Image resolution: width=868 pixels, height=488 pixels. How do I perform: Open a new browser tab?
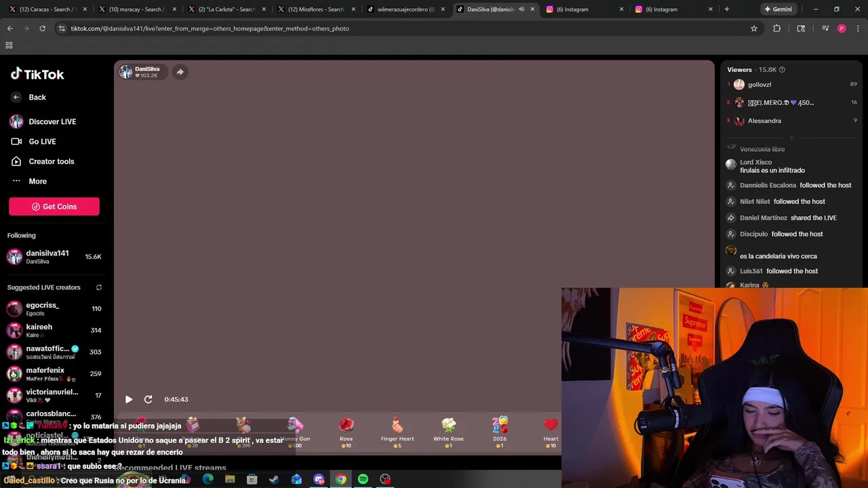coord(726,9)
